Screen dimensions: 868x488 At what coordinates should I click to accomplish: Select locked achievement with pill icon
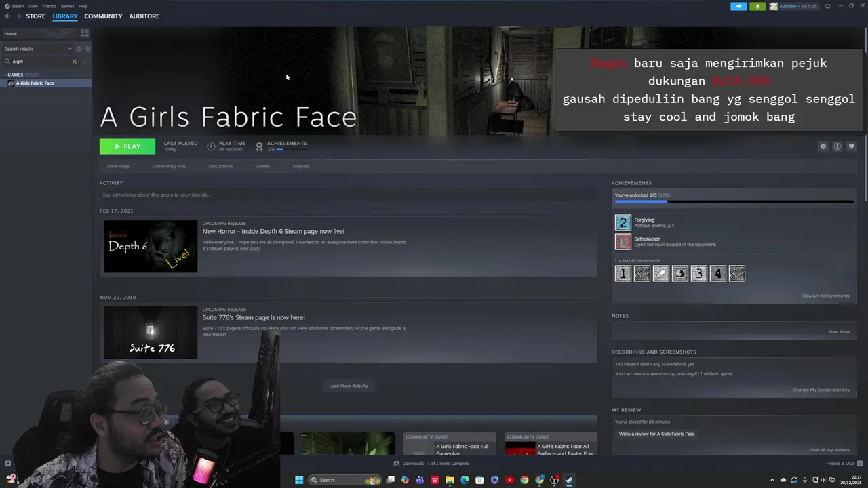660,273
